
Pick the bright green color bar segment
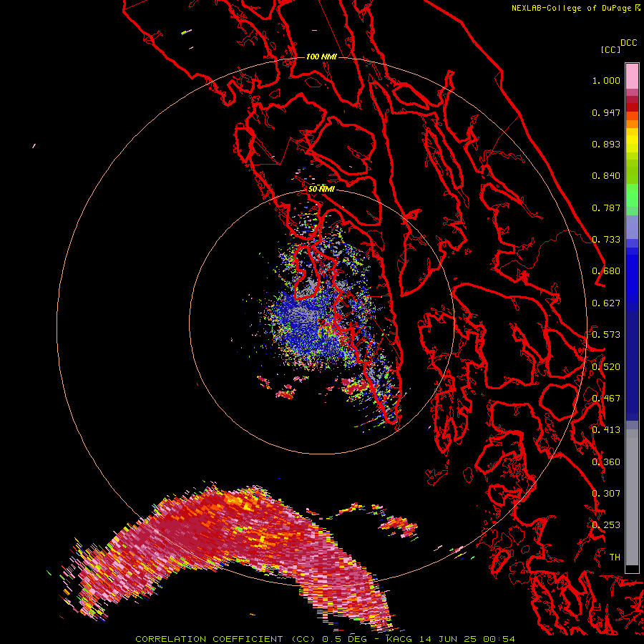[x=632, y=195]
